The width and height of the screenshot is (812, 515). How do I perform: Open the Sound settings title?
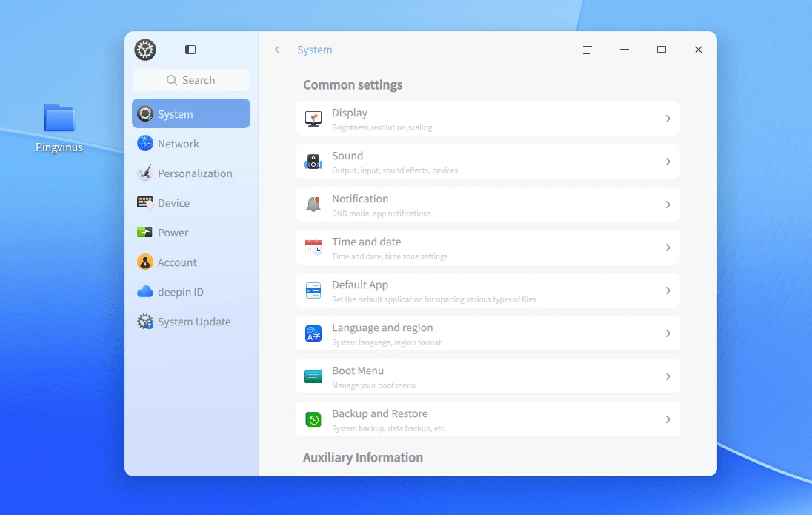[347, 156]
